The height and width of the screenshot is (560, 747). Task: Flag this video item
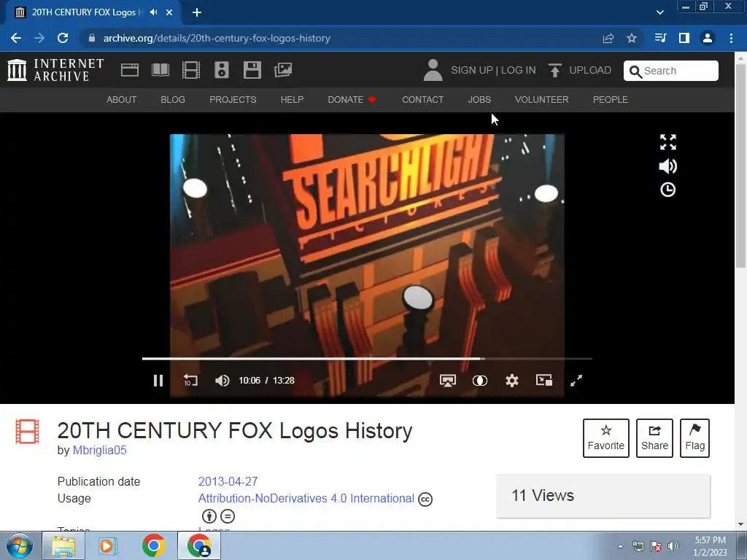click(695, 438)
